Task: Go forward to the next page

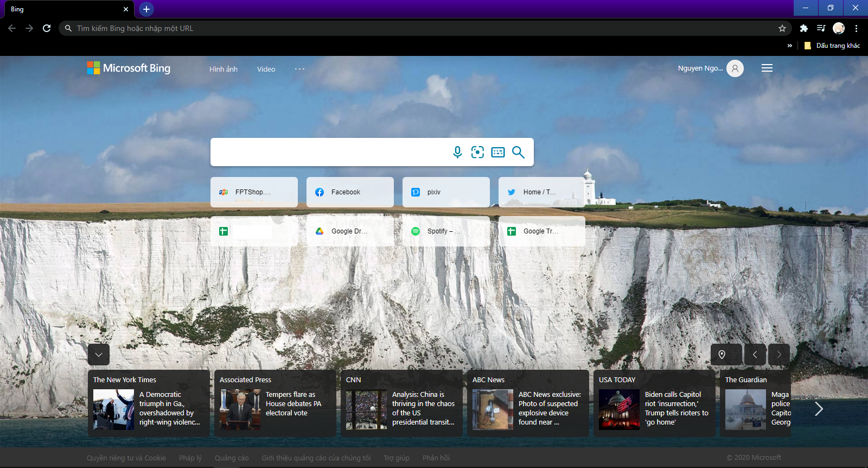Action: tap(29, 28)
